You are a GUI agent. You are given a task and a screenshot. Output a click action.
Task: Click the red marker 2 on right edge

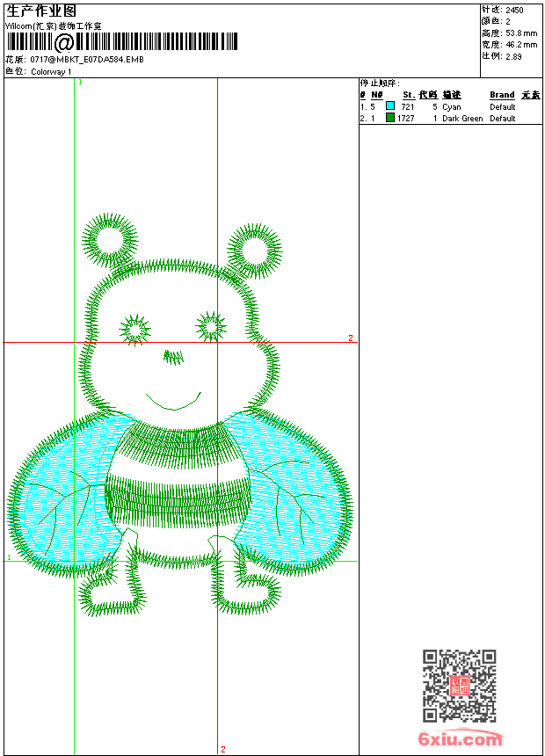(350, 338)
